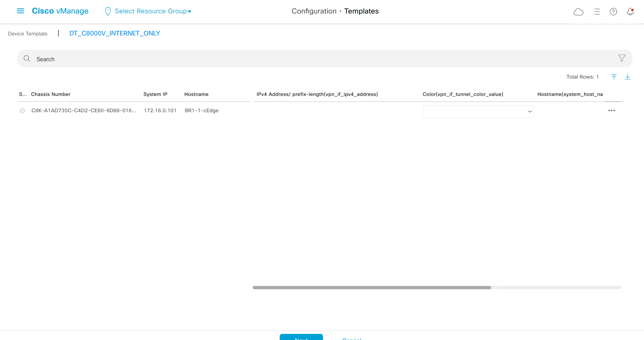644x340 pixels.
Task: Open the row more-actions ellipsis menu
Action: [611, 110]
